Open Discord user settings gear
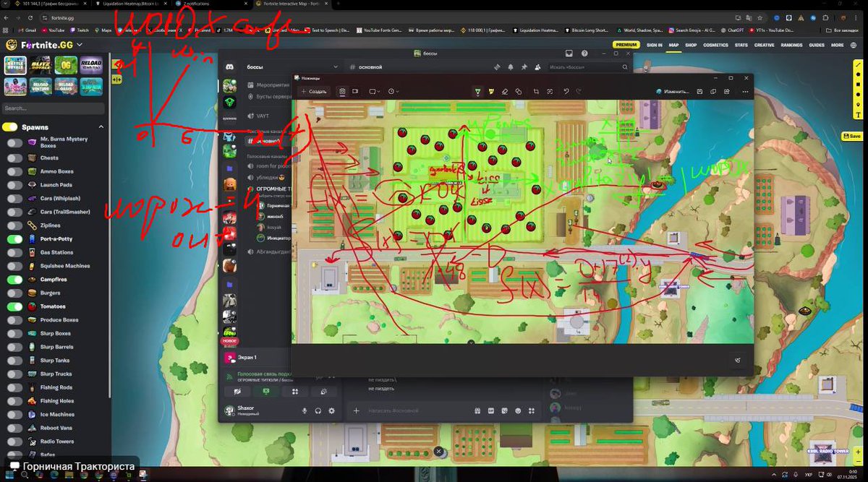The width and height of the screenshot is (868, 482). [331, 410]
